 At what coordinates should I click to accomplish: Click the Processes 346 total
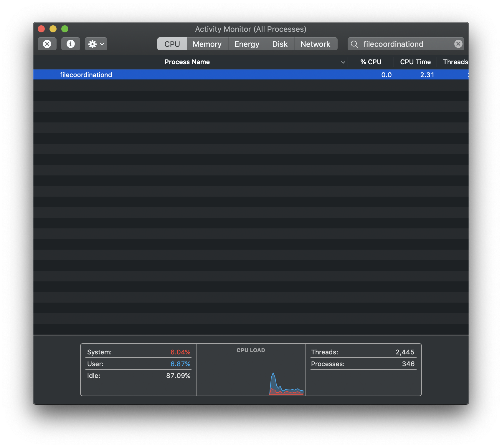click(x=363, y=364)
